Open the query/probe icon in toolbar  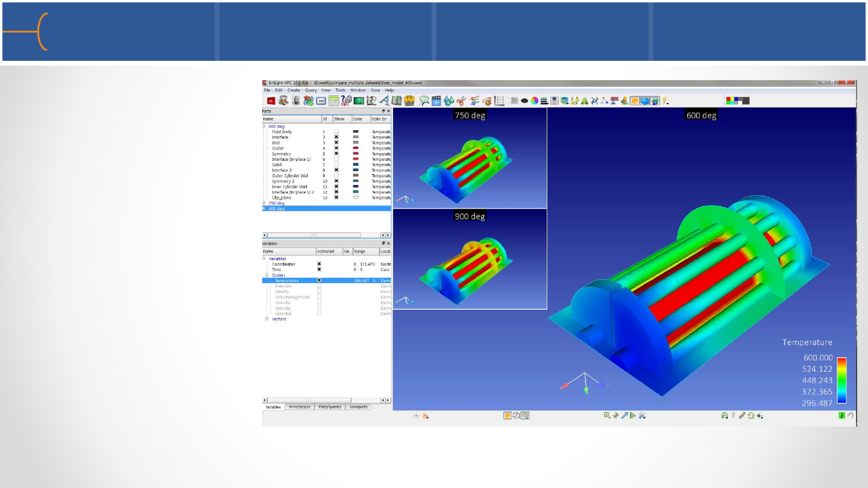(x=346, y=101)
